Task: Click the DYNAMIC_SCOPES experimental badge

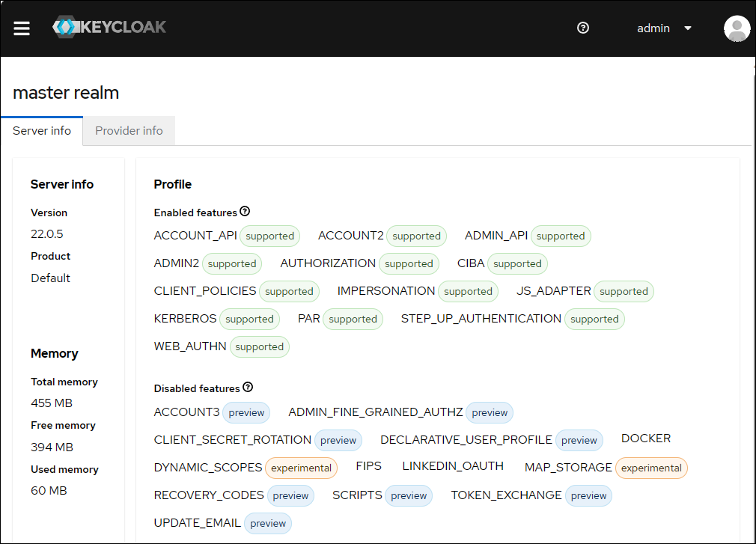Action: pyautogui.click(x=301, y=468)
